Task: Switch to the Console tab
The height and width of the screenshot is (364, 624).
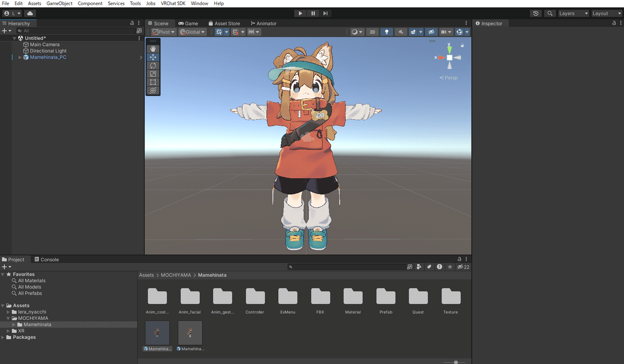Action: coord(46,259)
